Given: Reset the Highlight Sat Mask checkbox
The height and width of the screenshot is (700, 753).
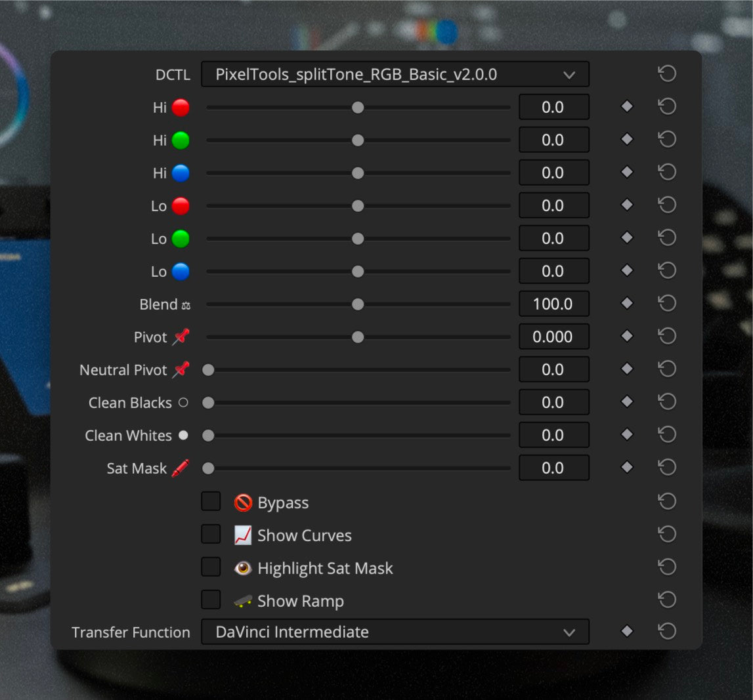Looking at the screenshot, I should point(667,567).
